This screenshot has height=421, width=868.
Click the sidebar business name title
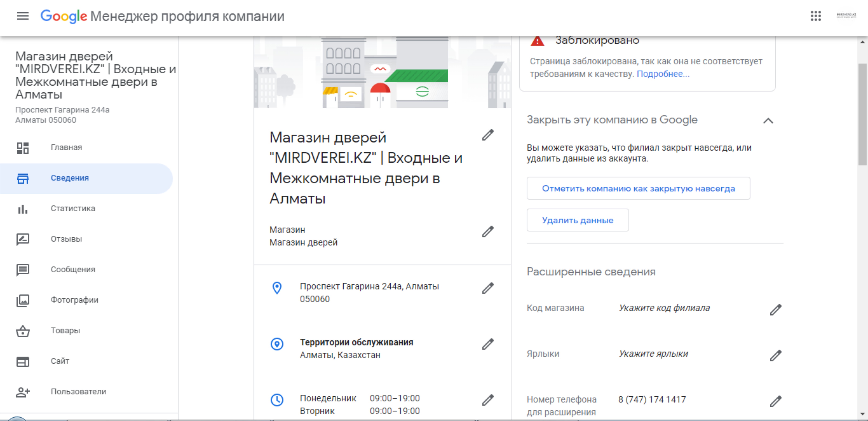tap(96, 75)
